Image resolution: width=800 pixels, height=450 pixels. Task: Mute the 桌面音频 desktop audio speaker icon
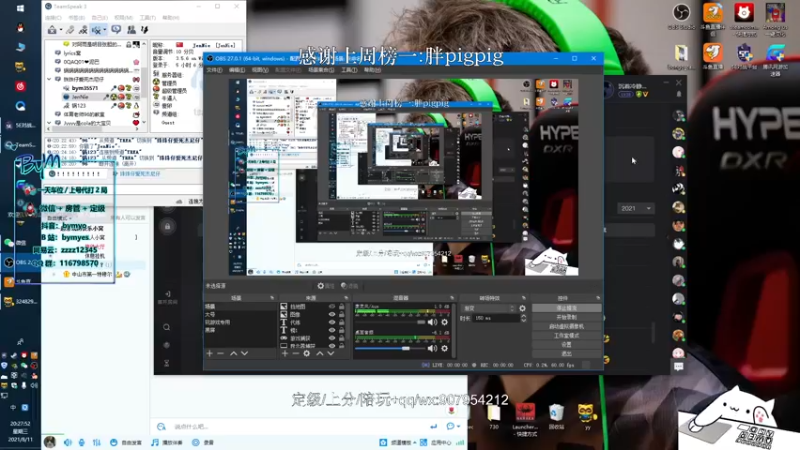[x=432, y=348]
